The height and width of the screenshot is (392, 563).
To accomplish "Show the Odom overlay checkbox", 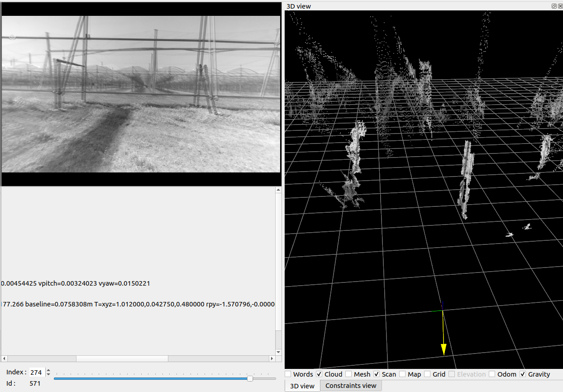I will 492,374.
